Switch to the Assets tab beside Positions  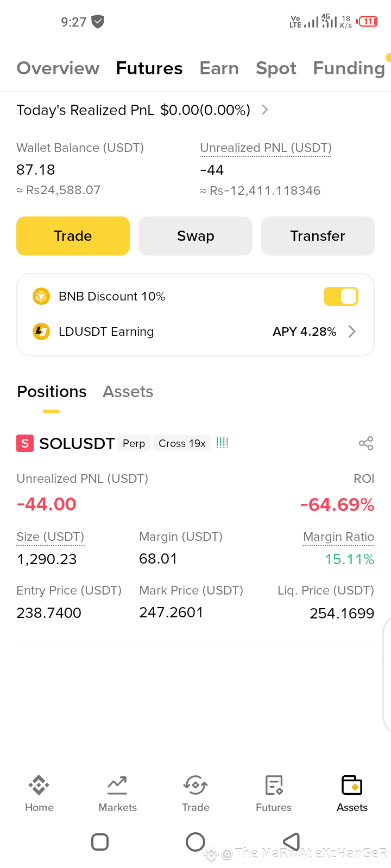click(128, 392)
